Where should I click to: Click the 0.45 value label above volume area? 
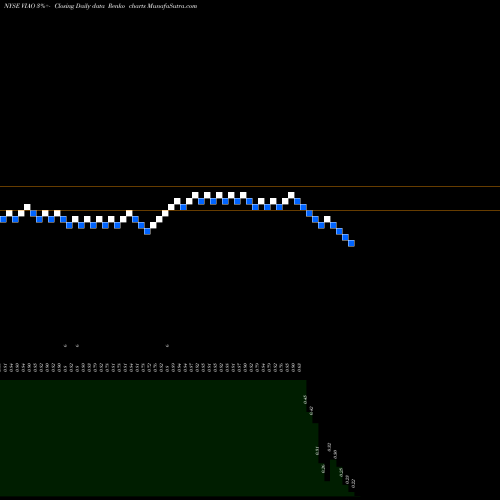(x=305, y=399)
